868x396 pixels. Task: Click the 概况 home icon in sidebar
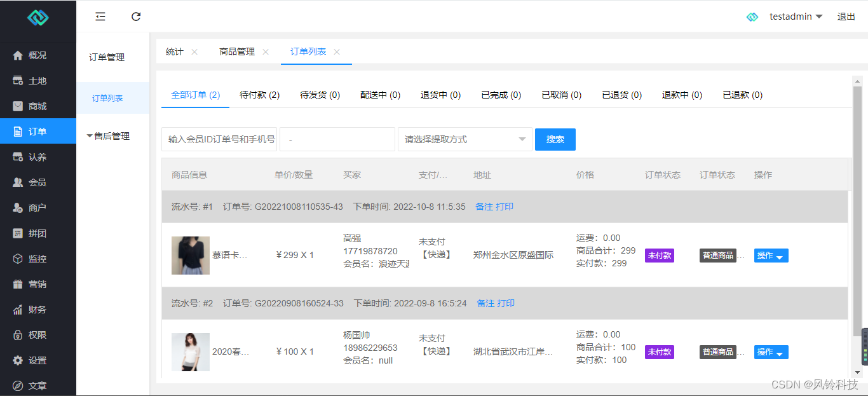coord(18,55)
